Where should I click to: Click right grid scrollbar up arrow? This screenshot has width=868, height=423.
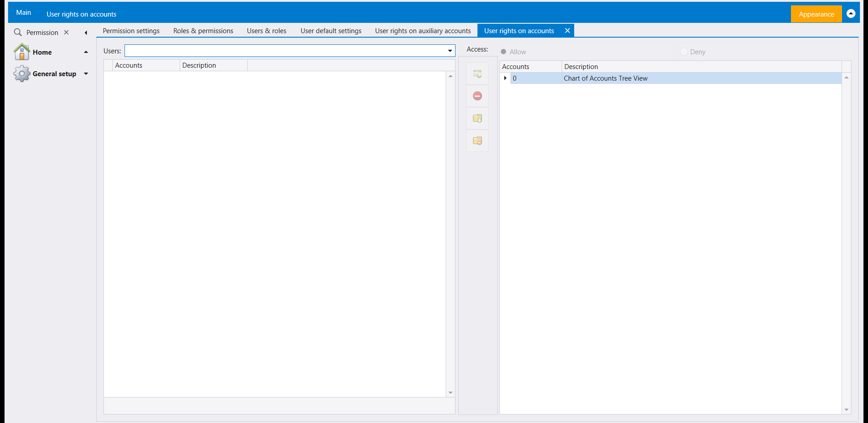pos(847,78)
